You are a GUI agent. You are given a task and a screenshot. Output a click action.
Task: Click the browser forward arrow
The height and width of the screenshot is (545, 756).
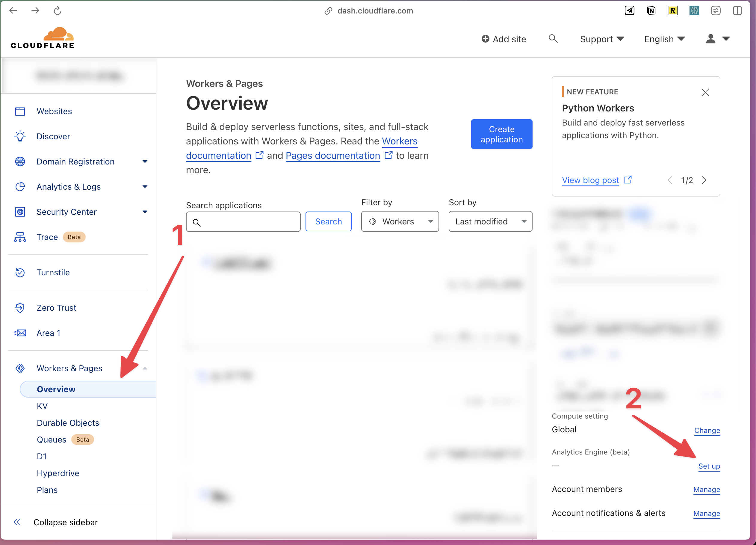(x=35, y=11)
